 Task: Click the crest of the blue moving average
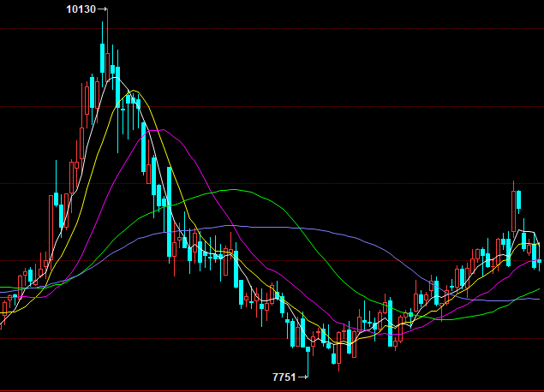(231, 226)
